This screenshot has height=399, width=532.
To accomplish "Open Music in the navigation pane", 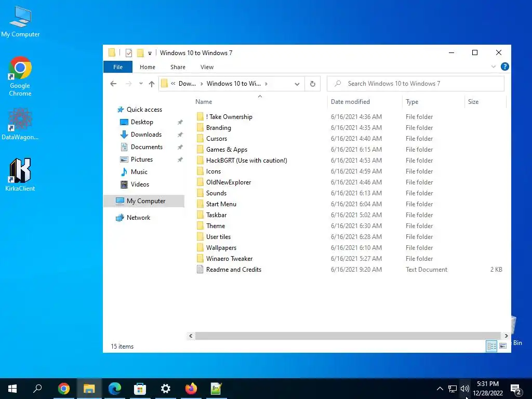I will coord(134,172).
